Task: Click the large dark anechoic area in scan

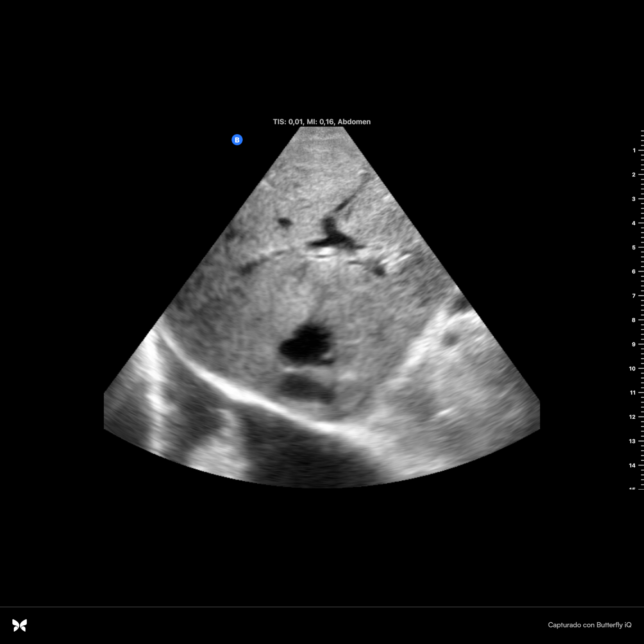Action: (305, 343)
